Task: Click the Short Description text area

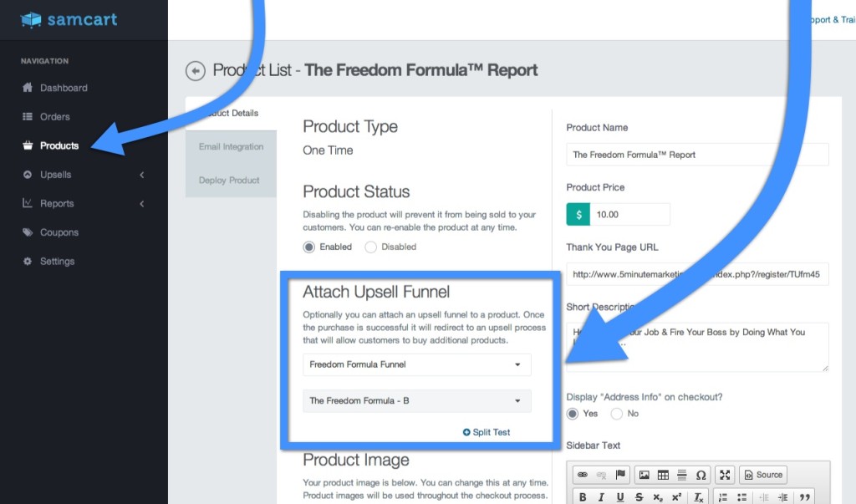Action: click(697, 348)
